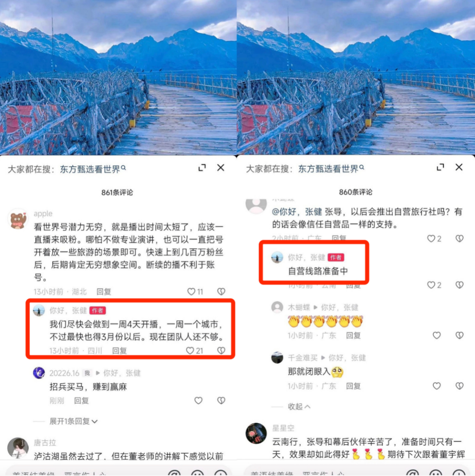475x476 pixels.
Task: Like the 招兵买马 reply
Action: point(198,400)
